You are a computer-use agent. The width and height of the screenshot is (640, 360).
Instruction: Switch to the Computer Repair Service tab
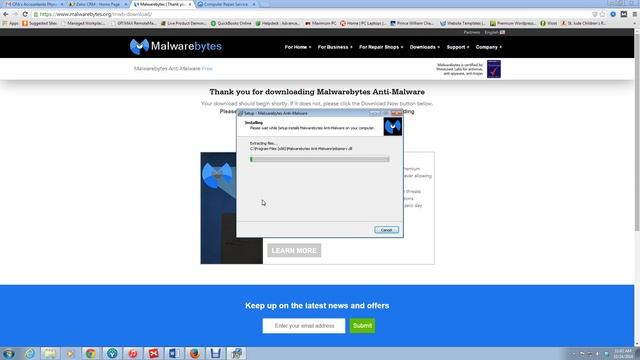pos(225,4)
